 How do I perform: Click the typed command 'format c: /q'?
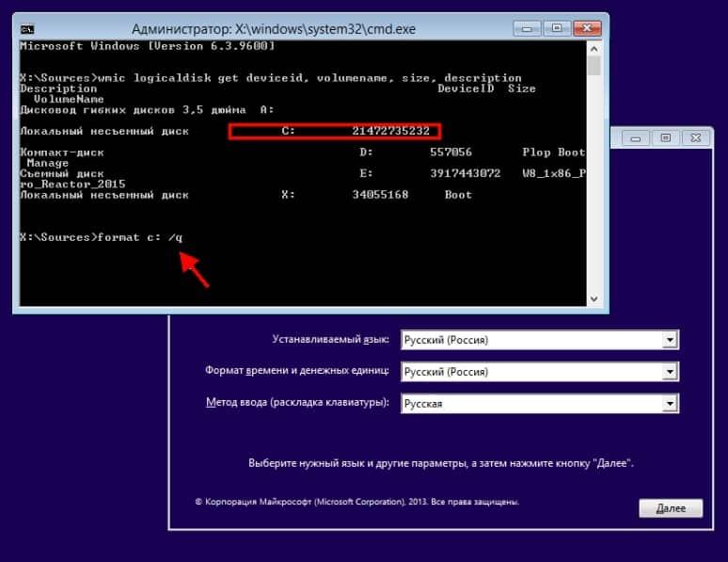tap(140, 237)
